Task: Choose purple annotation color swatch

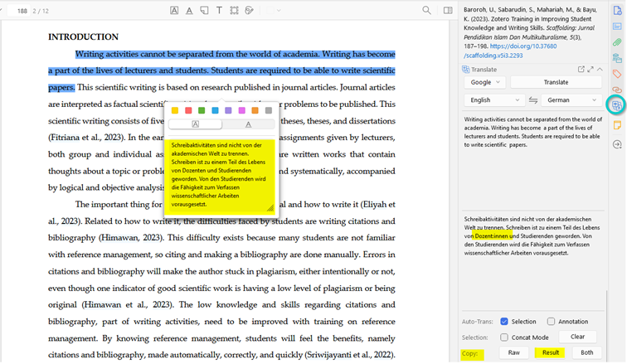Action: click(x=228, y=110)
